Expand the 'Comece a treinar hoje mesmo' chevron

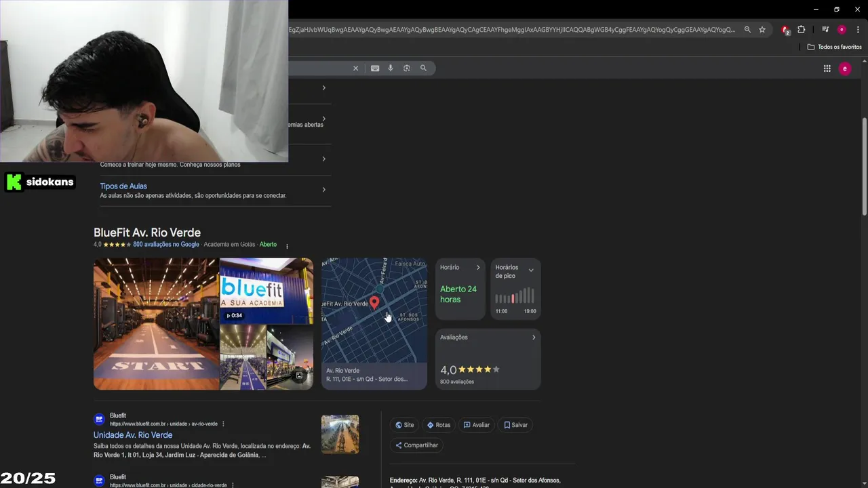coord(323,159)
